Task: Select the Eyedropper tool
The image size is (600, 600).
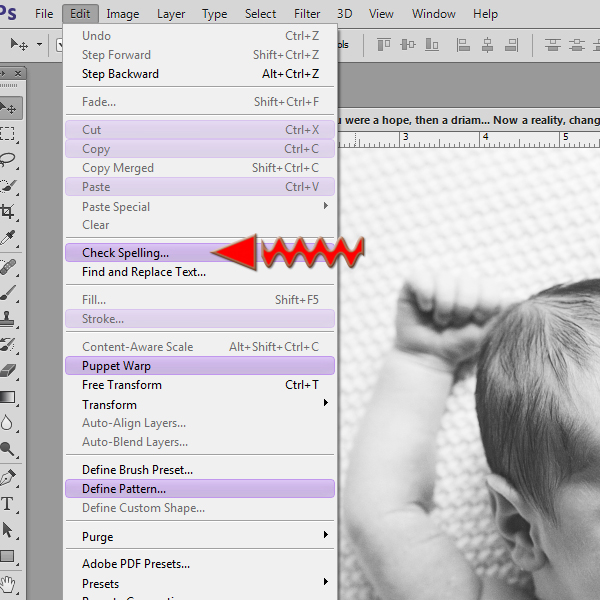Action: pos(8,238)
